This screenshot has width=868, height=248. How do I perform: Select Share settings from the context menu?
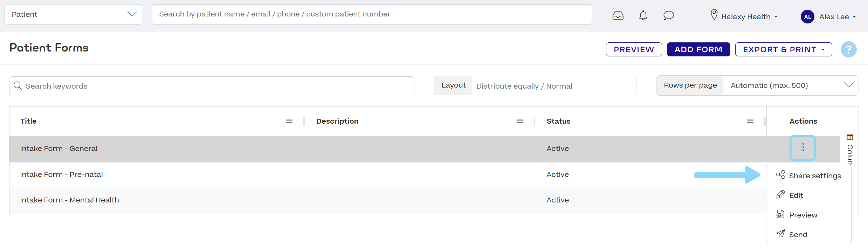click(814, 175)
